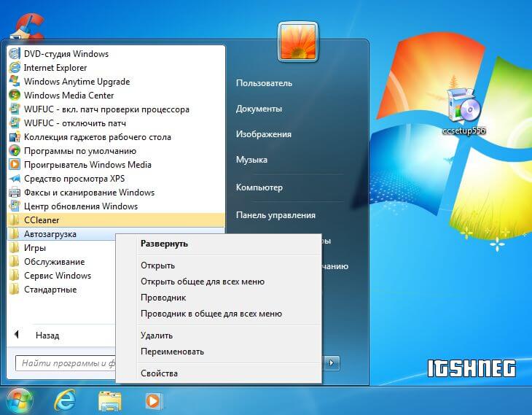The image size is (532, 415).
Task: Click the text Средство просмотра XPS
Action: coord(74,179)
